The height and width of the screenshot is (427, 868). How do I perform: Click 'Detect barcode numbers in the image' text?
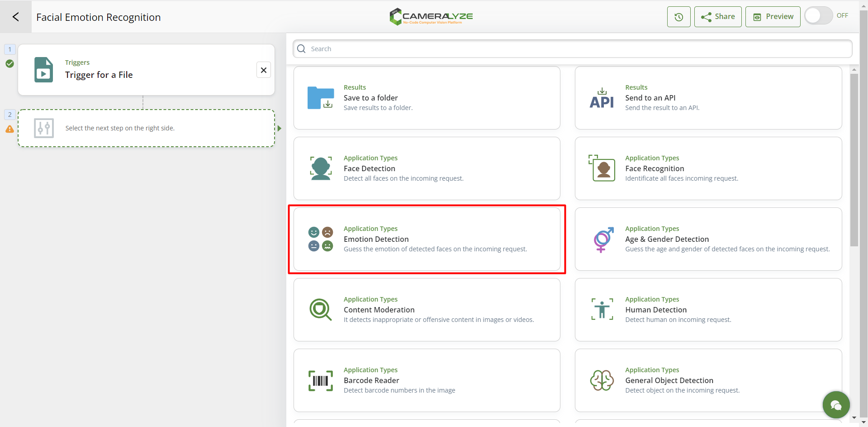pyautogui.click(x=399, y=390)
